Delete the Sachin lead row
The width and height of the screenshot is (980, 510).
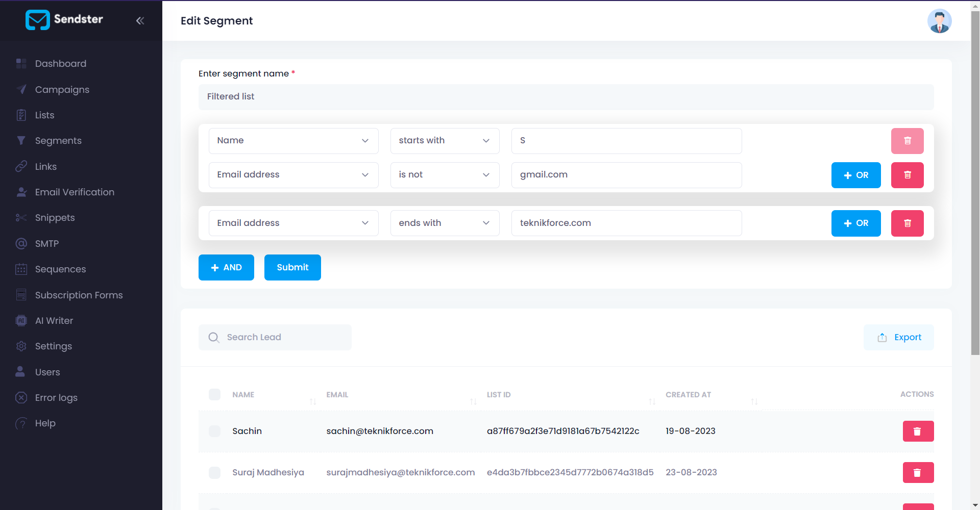(x=918, y=431)
